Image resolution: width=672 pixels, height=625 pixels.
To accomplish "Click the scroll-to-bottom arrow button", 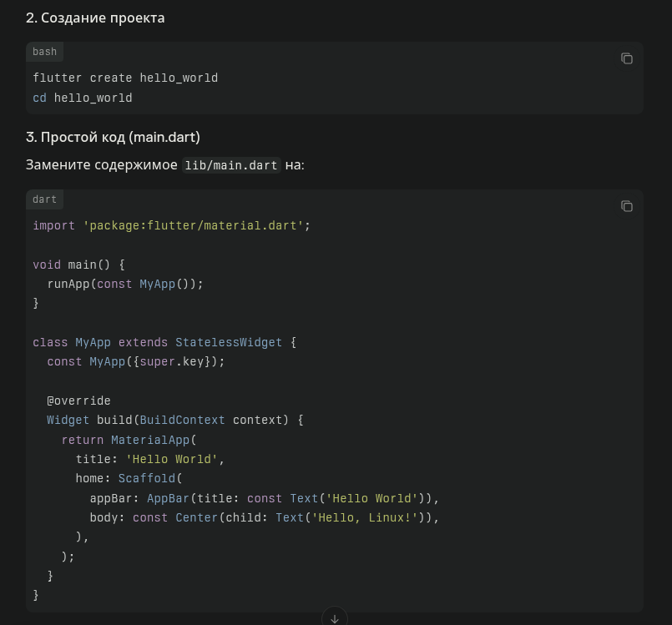I will 335,617.
